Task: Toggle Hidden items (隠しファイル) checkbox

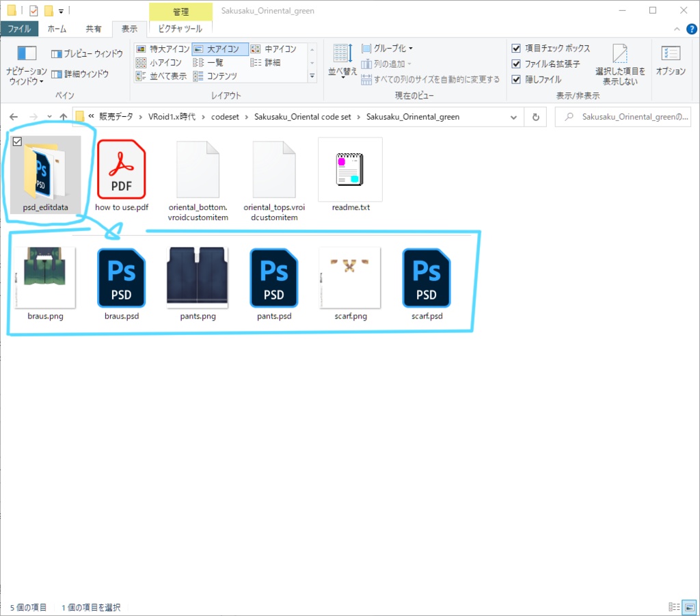Action: [x=537, y=79]
